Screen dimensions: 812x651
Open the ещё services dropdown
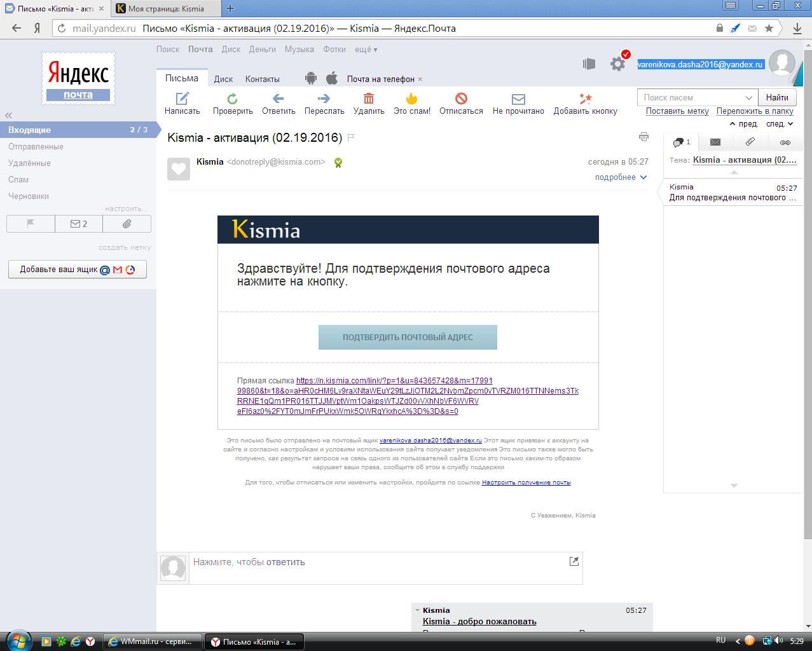[366, 49]
